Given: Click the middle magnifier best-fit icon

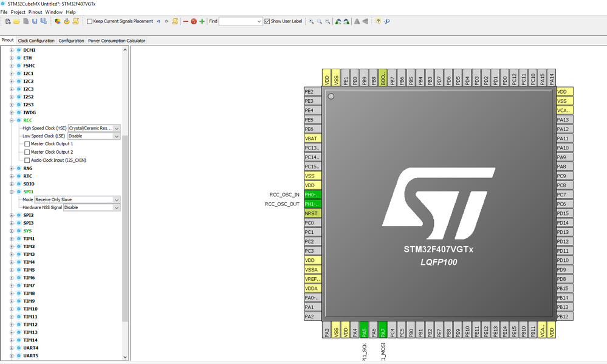Looking at the screenshot, I should (x=320, y=21).
